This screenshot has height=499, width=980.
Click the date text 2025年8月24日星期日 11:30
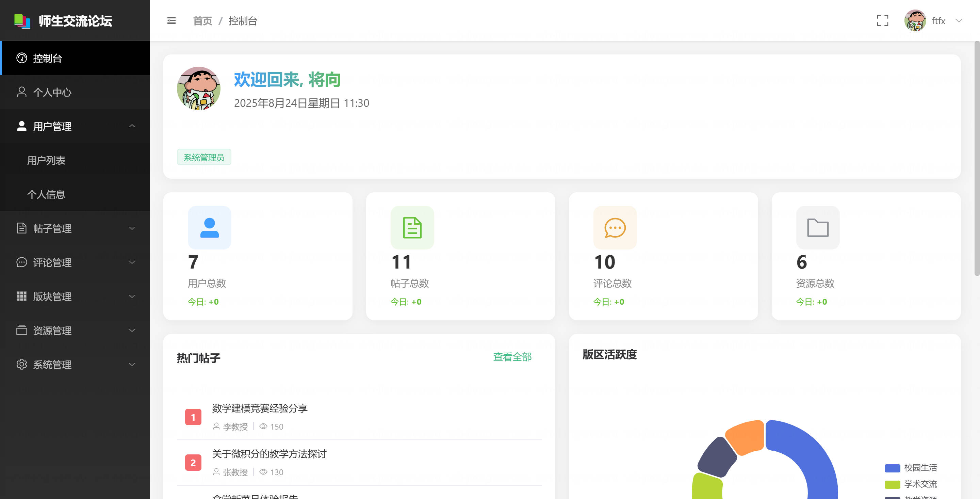point(301,103)
